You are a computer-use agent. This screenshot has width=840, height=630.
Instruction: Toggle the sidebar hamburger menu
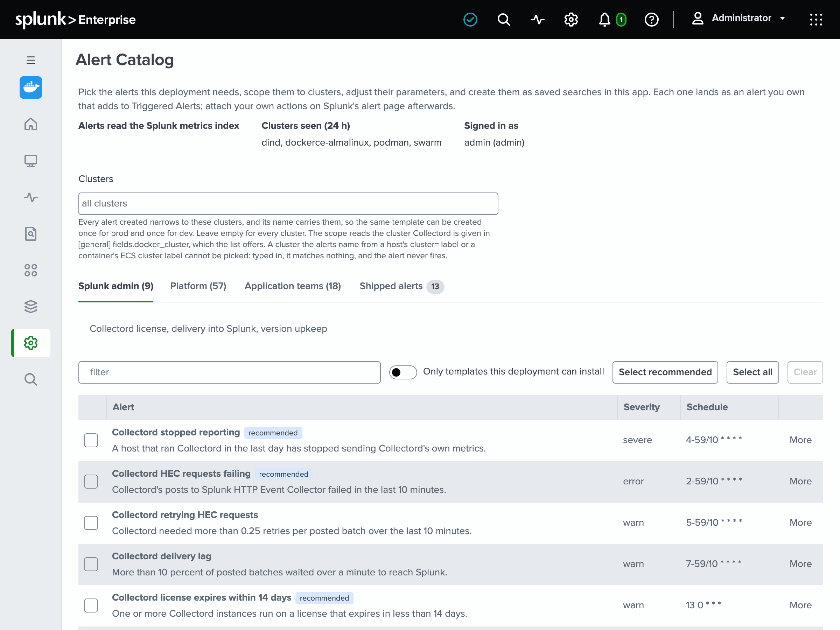pyautogui.click(x=31, y=60)
